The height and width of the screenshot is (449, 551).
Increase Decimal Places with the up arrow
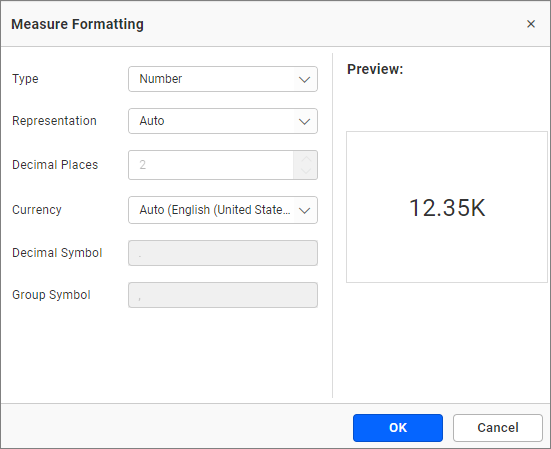tap(306, 158)
